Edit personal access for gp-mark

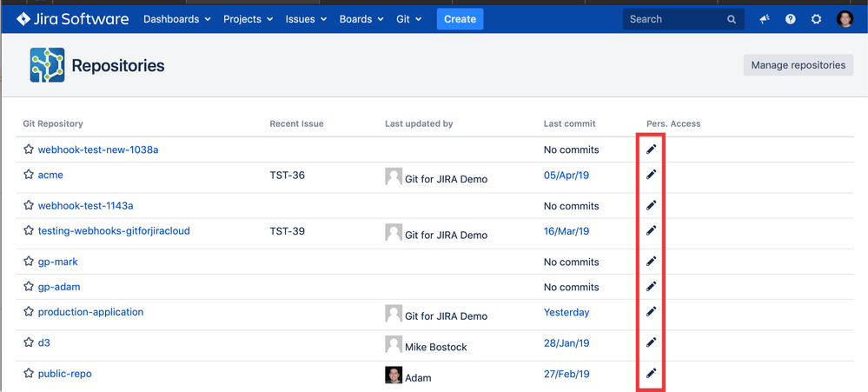coord(651,262)
